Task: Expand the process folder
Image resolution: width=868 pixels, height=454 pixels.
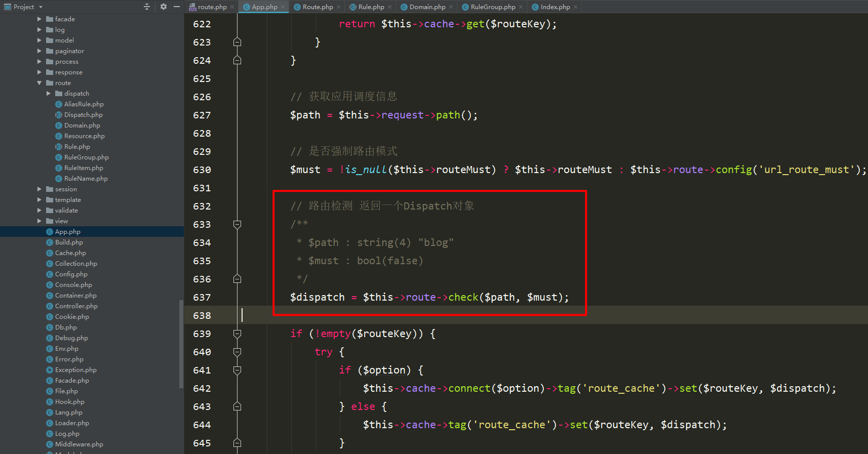Action: point(40,61)
